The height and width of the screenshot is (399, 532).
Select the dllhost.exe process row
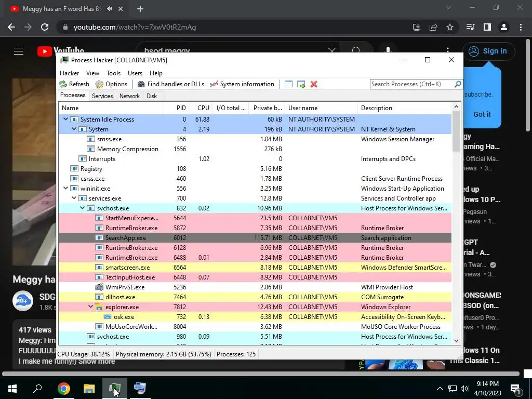point(255,297)
